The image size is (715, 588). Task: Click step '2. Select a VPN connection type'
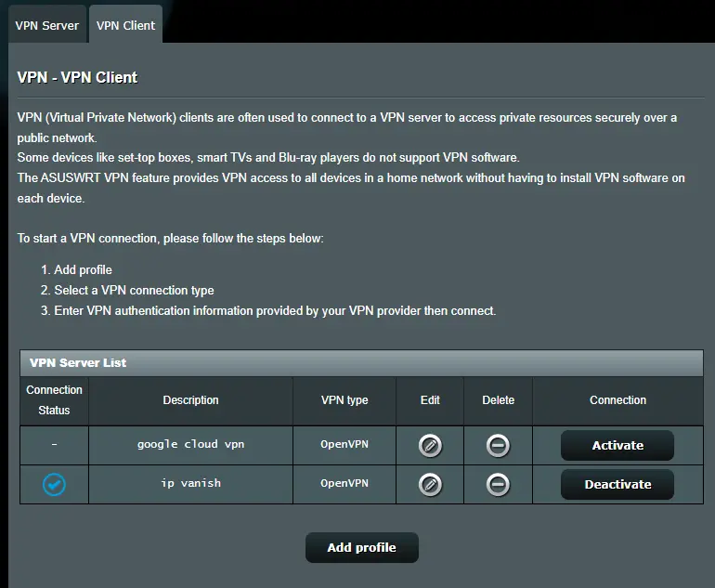coord(127,291)
